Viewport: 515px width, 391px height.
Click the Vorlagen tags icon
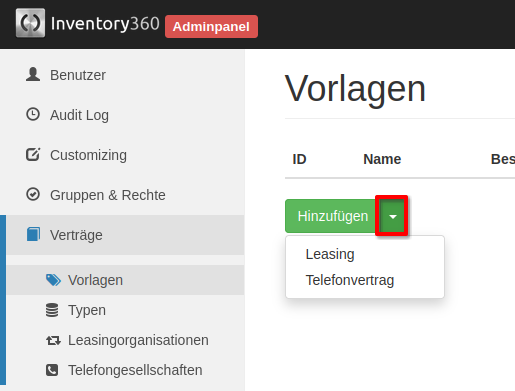(x=53, y=280)
